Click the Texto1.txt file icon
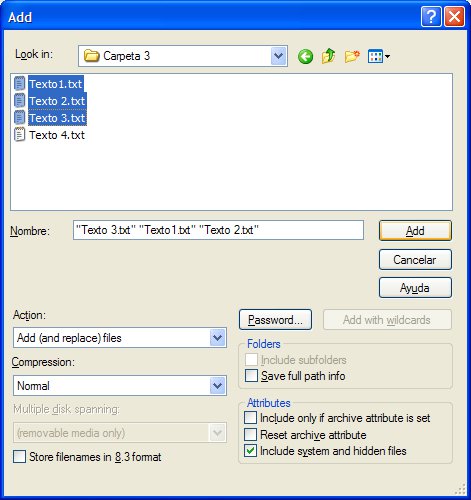The width and height of the screenshot is (471, 500). click(20, 84)
